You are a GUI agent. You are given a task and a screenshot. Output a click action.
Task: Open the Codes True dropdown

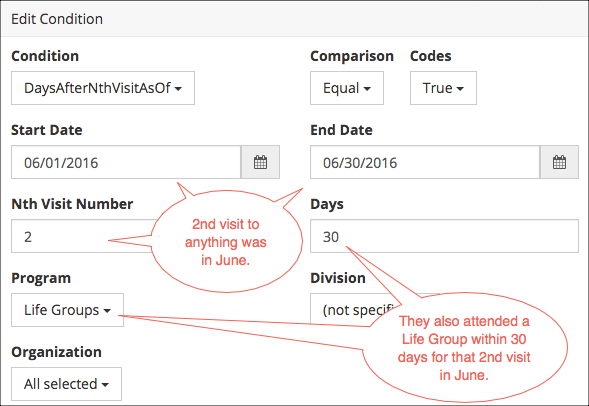[443, 88]
